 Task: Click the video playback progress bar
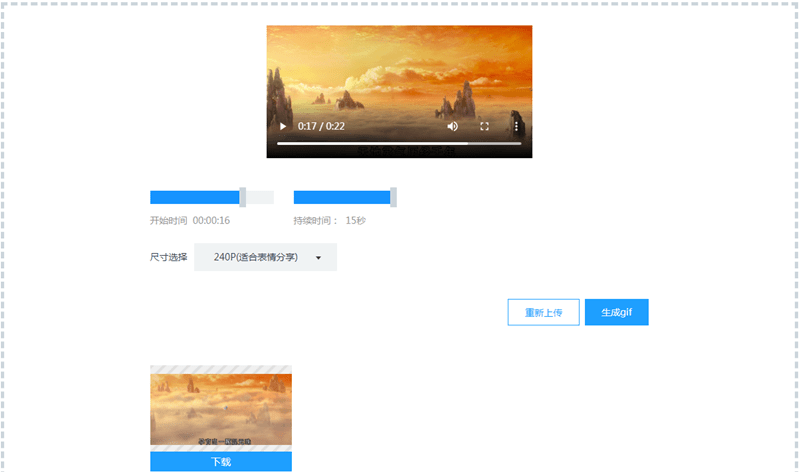coord(398,144)
